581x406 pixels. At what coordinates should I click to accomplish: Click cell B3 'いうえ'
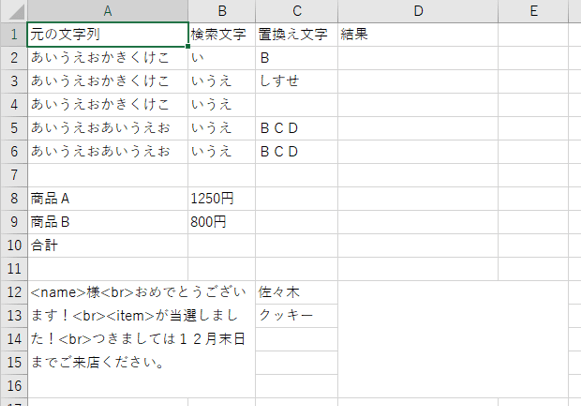(x=222, y=81)
